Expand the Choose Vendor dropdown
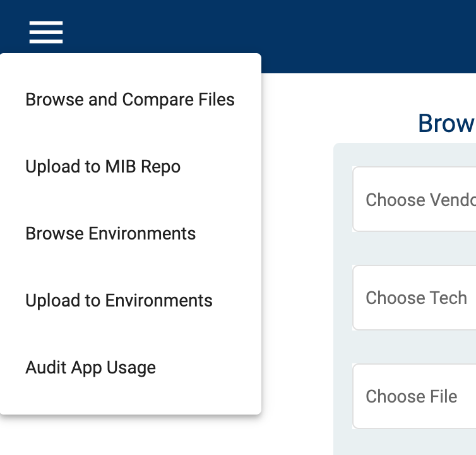Image resolution: width=476 pixels, height=455 pixels. coord(414,200)
